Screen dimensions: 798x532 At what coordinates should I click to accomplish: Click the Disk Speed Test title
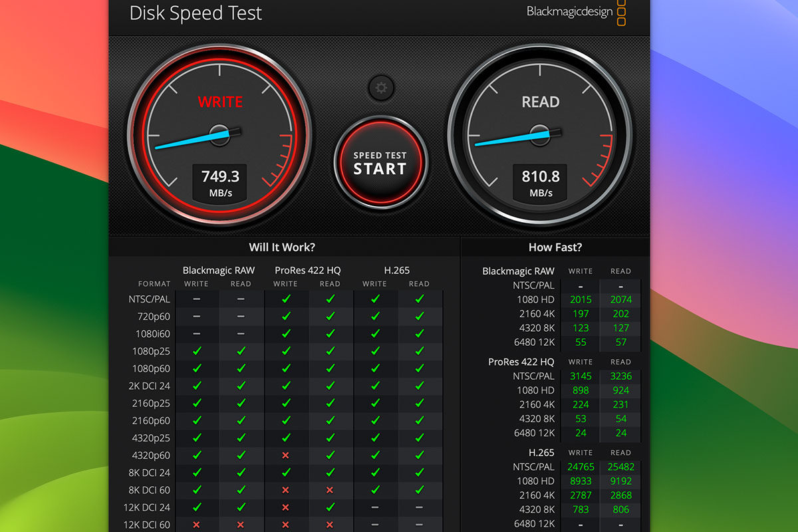196,13
